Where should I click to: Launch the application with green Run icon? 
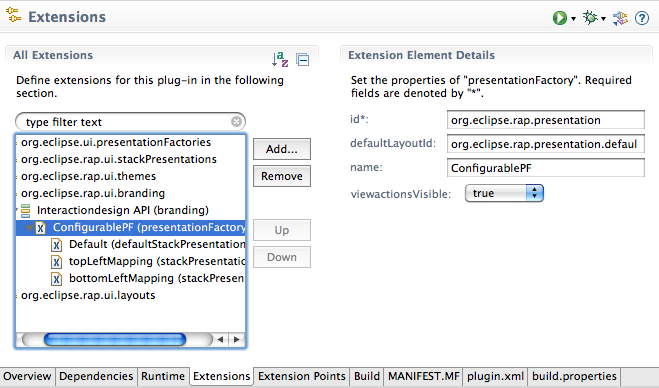[x=559, y=18]
